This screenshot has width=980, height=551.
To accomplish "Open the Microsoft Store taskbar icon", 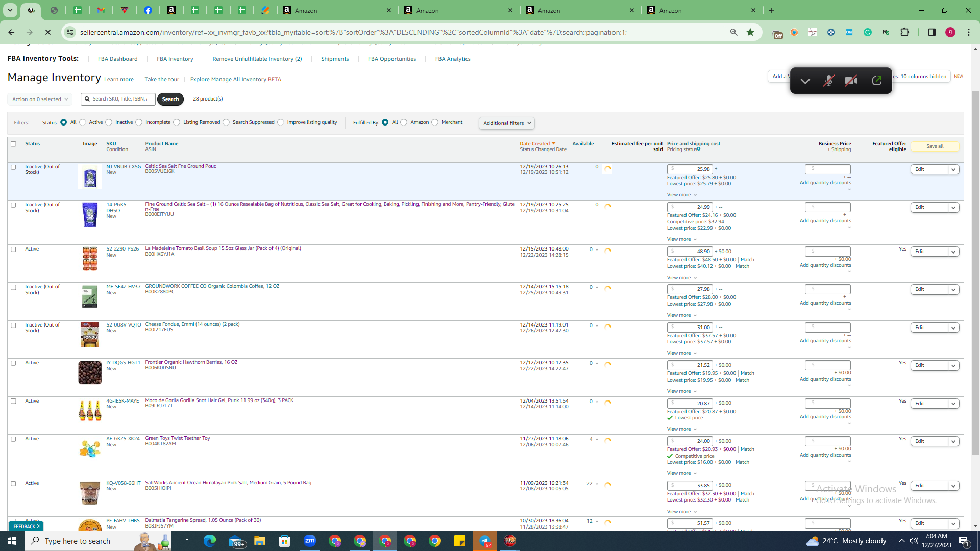I will pyautogui.click(x=285, y=541).
